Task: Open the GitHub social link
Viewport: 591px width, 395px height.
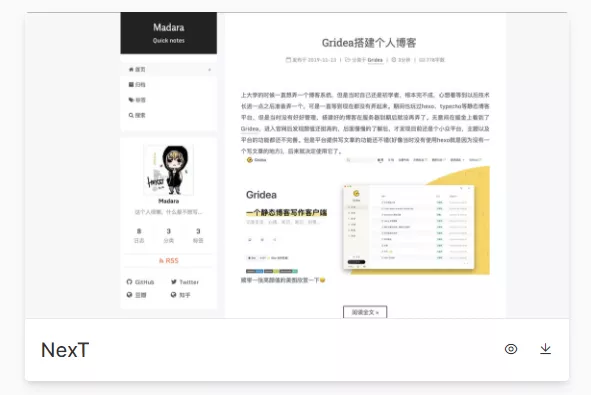Action: pyautogui.click(x=140, y=282)
